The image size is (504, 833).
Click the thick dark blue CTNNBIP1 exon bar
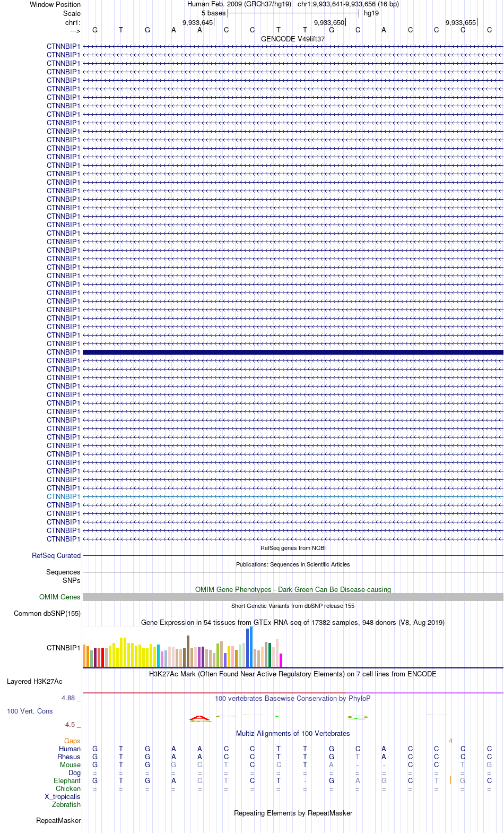[293, 352]
